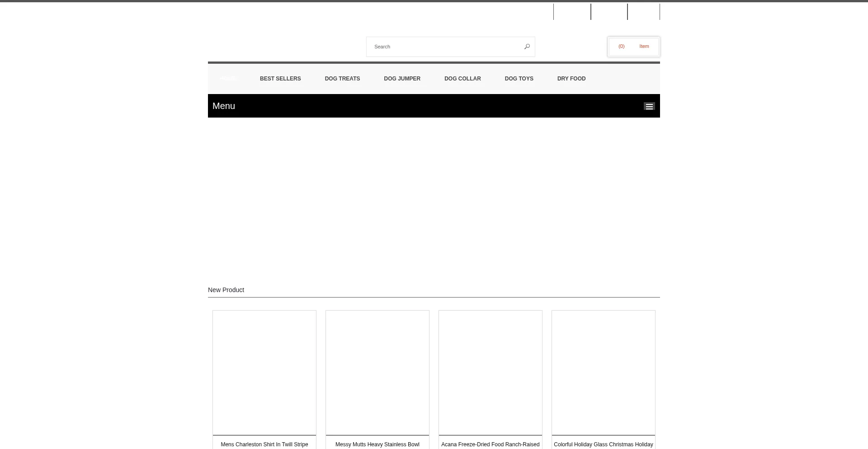
Task: Open Mens Charleston Shirt product link
Action: [x=264, y=444]
